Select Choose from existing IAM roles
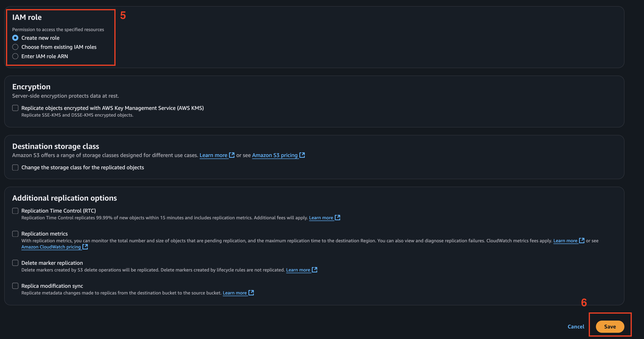The height and width of the screenshot is (339, 644). (15, 47)
